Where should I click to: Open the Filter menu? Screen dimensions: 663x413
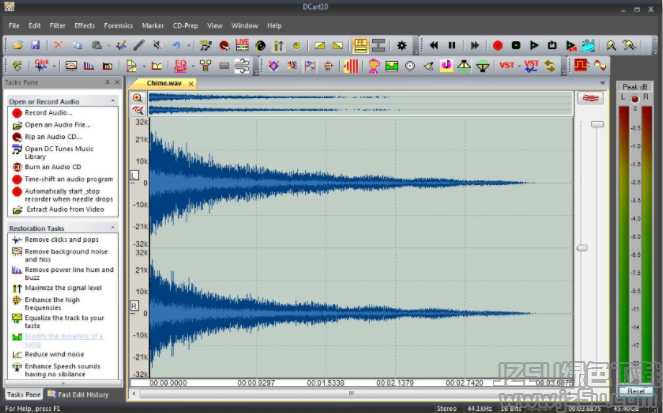point(58,26)
